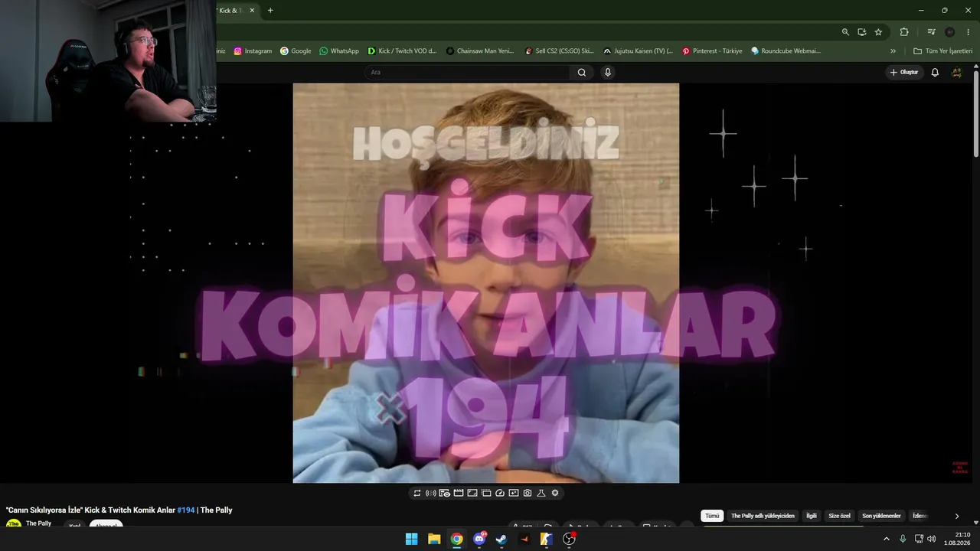Open the Chrome profile avatar
The height and width of the screenshot is (551, 980).
(x=949, y=32)
